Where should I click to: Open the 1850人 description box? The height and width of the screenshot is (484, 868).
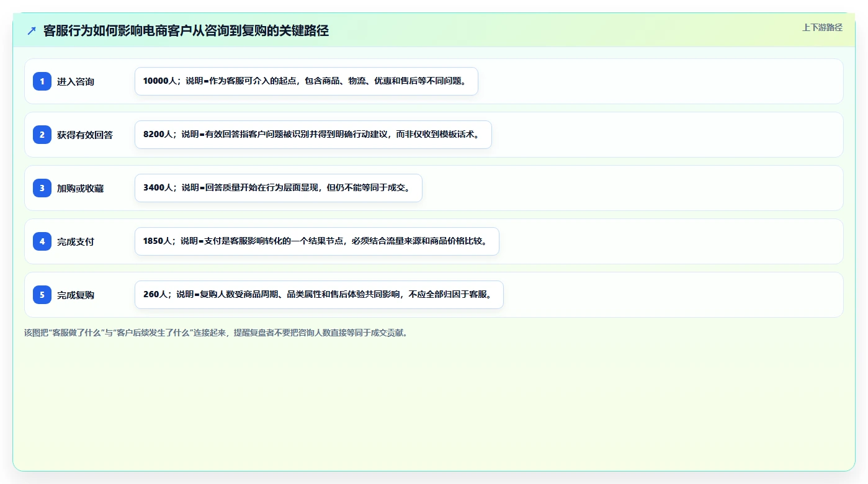(x=317, y=241)
